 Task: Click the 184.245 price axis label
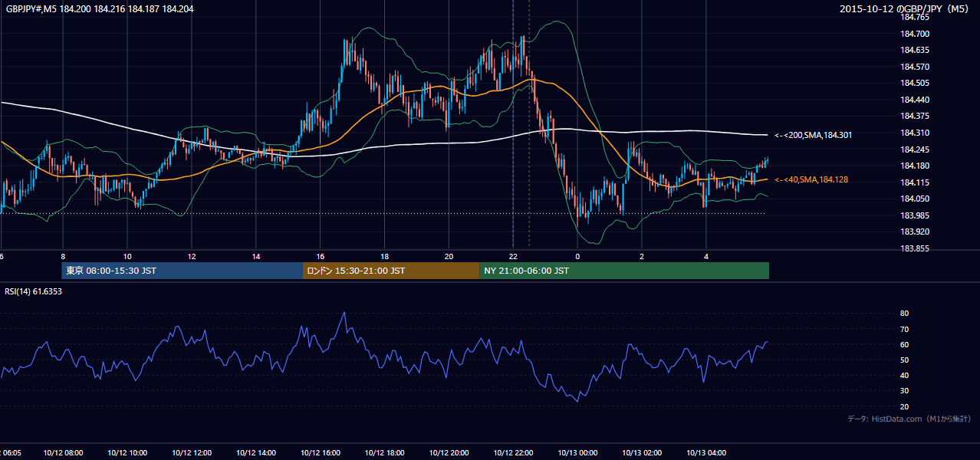pos(915,149)
